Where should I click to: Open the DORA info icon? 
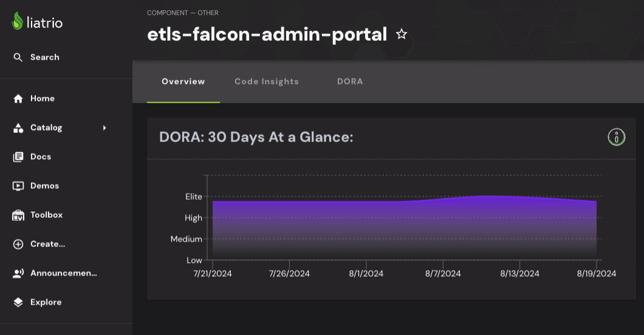pos(616,137)
